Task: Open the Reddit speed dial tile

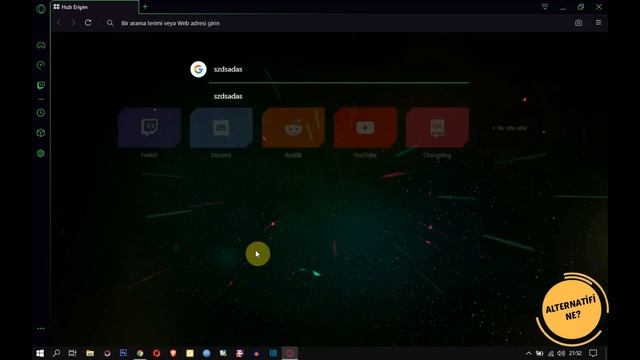Action: click(x=293, y=128)
